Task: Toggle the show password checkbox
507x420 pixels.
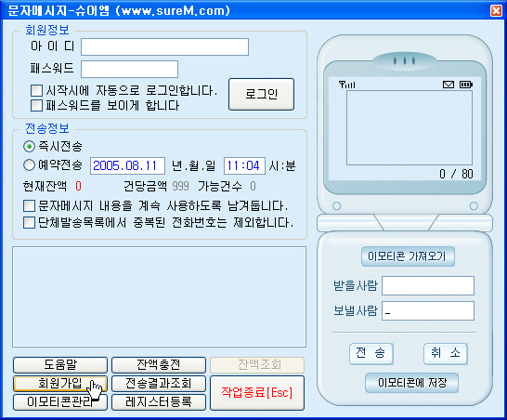Action: point(36,106)
